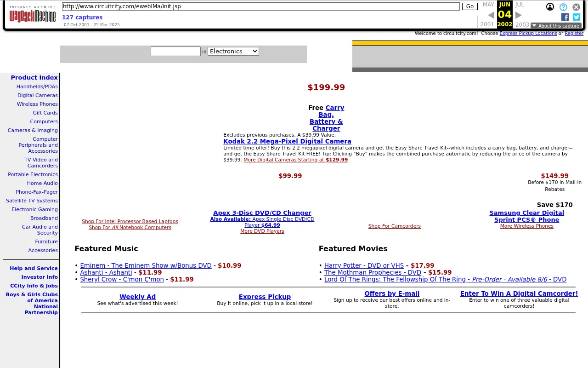Share the capture on Facebook
The height and width of the screenshot is (368, 588).
click(565, 17)
